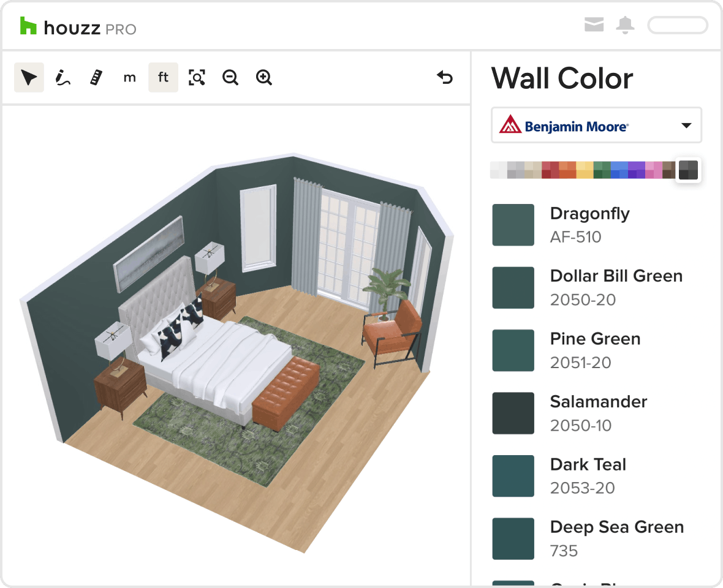The width and height of the screenshot is (723, 588).
Task: Switch units to feet
Action: (x=163, y=78)
